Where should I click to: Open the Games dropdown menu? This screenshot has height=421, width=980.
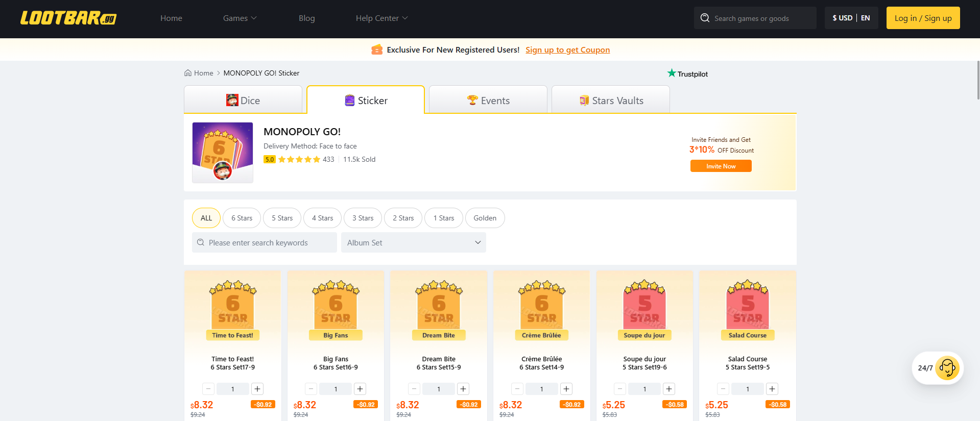click(x=240, y=18)
